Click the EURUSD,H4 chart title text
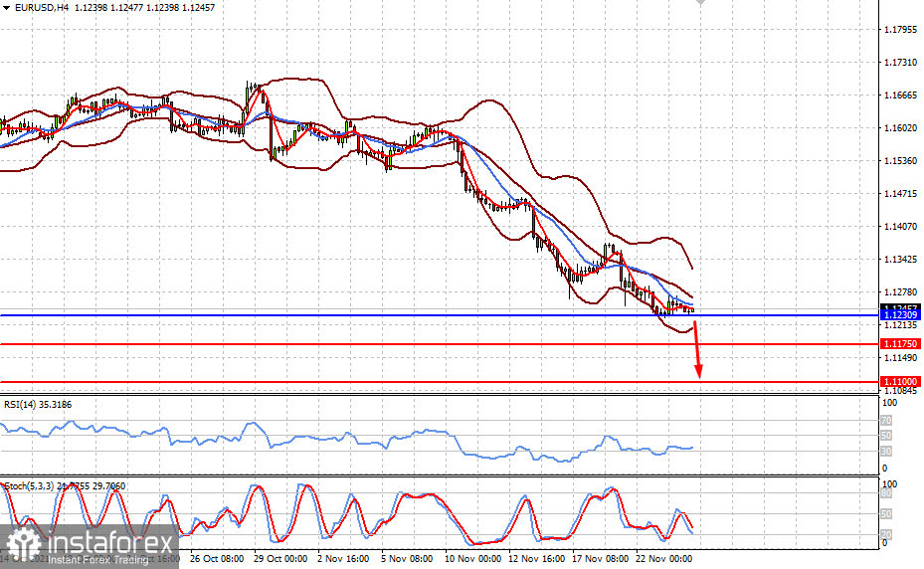Viewport: 924px width, 569px height. click(x=35, y=7)
